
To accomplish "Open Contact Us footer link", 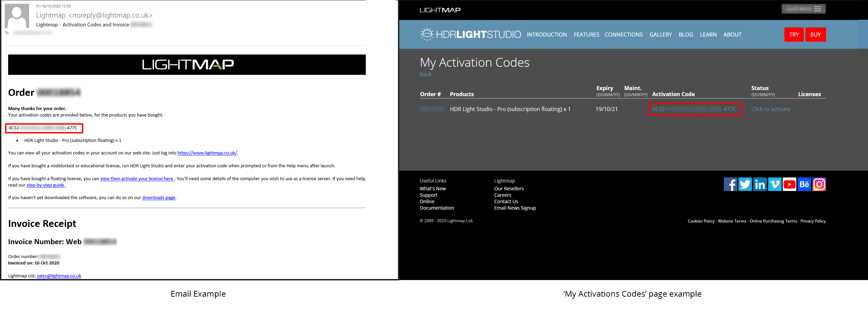I will [x=506, y=201].
